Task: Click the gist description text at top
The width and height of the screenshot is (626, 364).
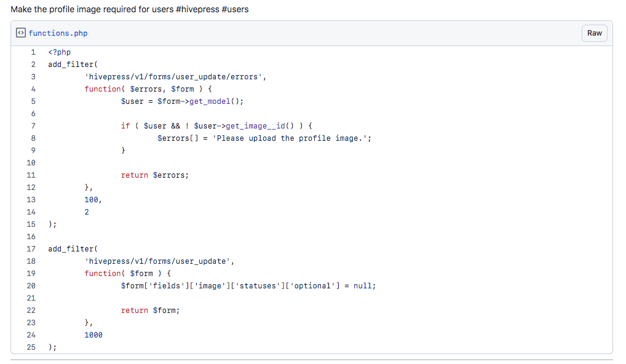Action: (130, 9)
